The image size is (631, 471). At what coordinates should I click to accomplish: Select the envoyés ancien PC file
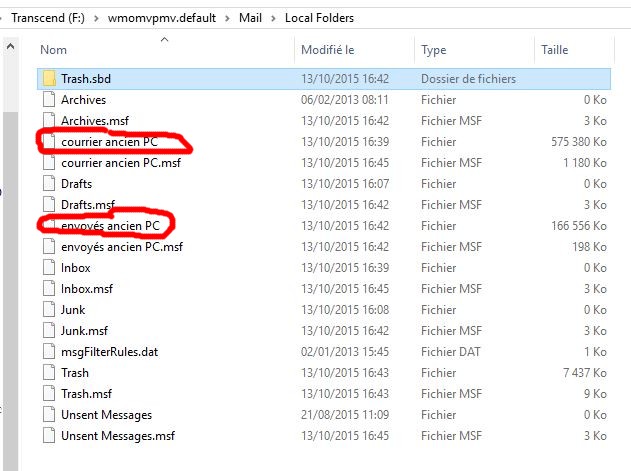(110, 226)
